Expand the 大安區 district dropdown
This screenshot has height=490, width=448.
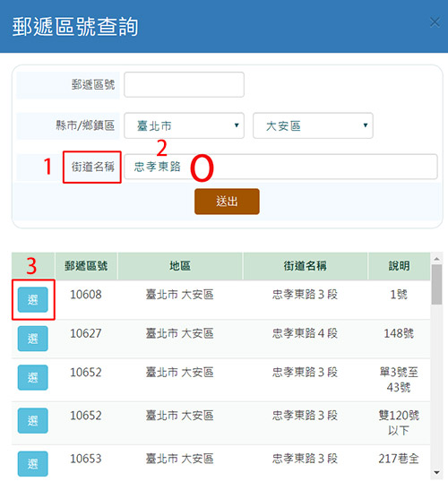[313, 125]
